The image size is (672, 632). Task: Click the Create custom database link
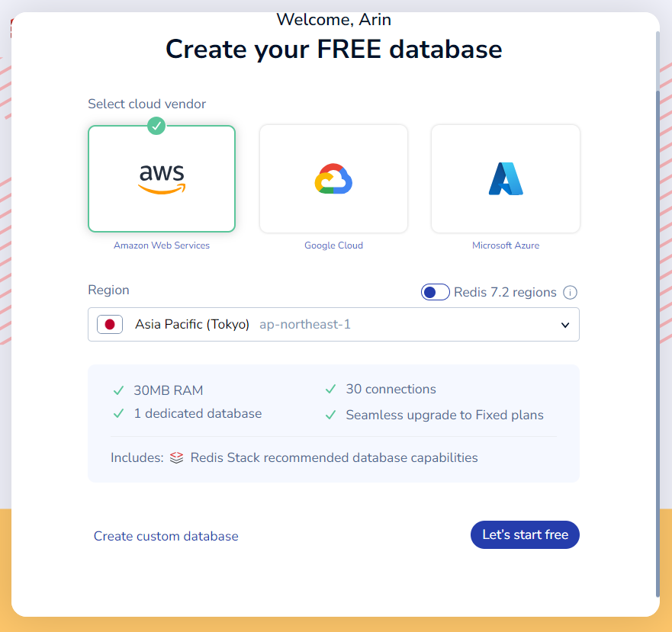166,536
